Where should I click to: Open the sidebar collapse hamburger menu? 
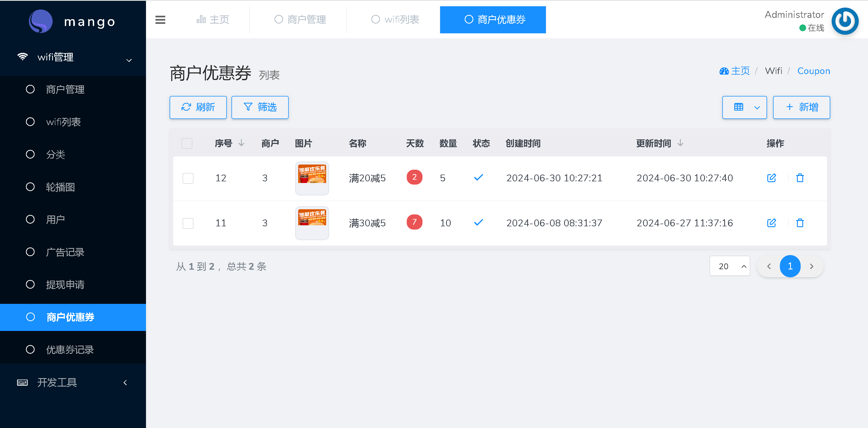160,20
